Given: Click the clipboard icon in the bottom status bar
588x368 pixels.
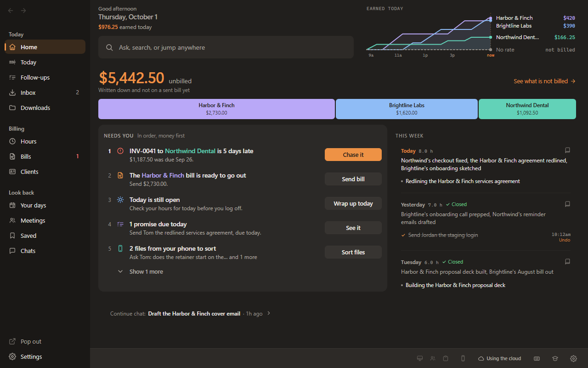Looking at the screenshot, I should (x=446, y=358).
